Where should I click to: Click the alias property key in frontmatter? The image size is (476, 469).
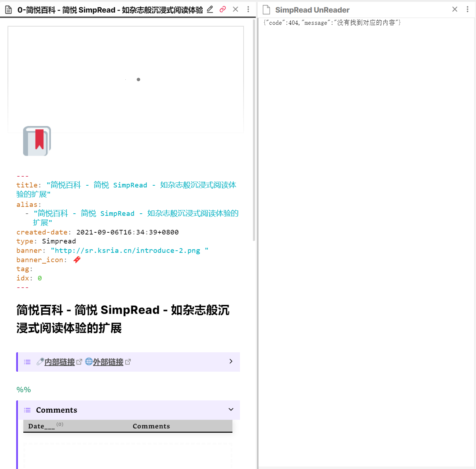[27, 204]
